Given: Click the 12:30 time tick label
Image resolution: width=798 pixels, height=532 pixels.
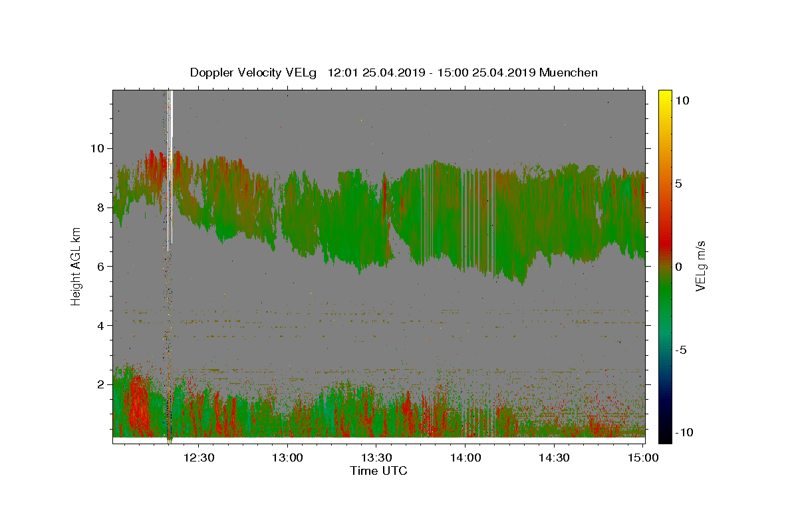Looking at the screenshot, I should pyautogui.click(x=199, y=458).
